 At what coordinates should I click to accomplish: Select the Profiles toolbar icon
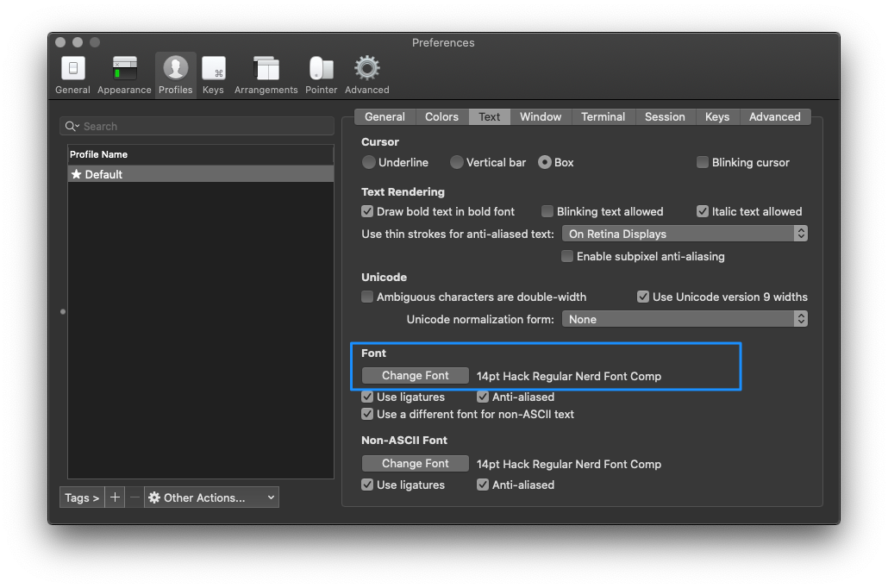point(176,75)
